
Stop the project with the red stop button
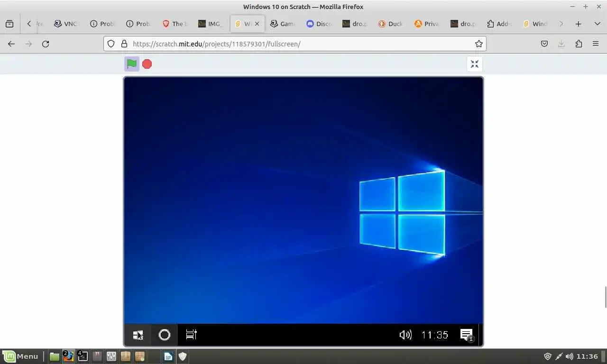(x=147, y=64)
